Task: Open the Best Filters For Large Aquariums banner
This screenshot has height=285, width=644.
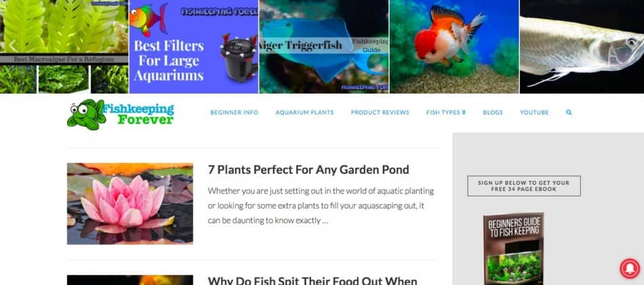Action: pyautogui.click(x=194, y=47)
